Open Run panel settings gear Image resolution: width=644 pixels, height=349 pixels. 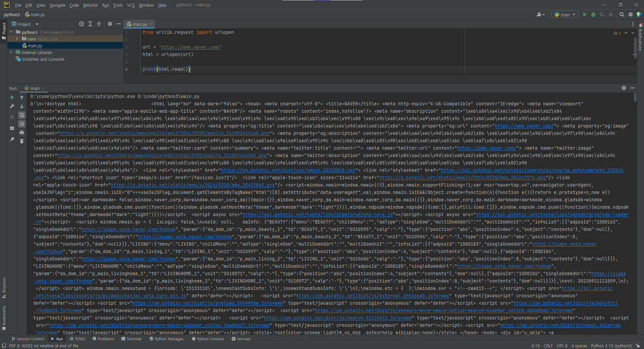pyautogui.click(x=624, y=88)
